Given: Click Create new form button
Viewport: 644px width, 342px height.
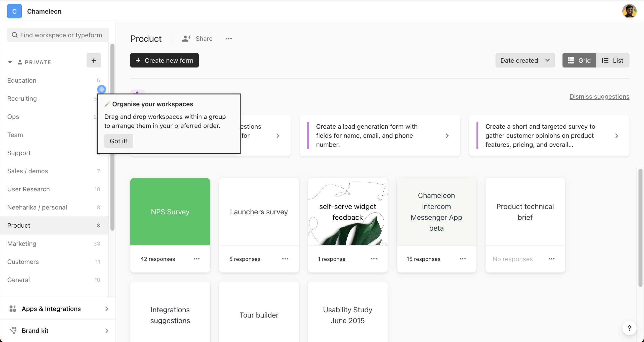Looking at the screenshot, I should 165,60.
